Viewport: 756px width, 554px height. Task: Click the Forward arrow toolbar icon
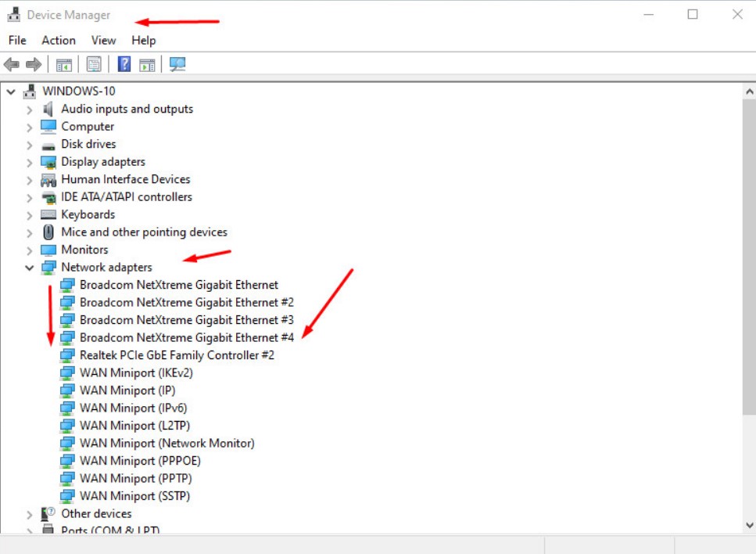click(x=34, y=64)
